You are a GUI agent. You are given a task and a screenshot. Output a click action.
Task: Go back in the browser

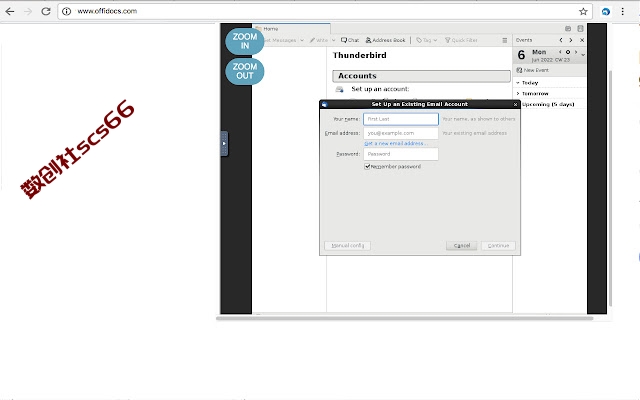tap(10, 11)
